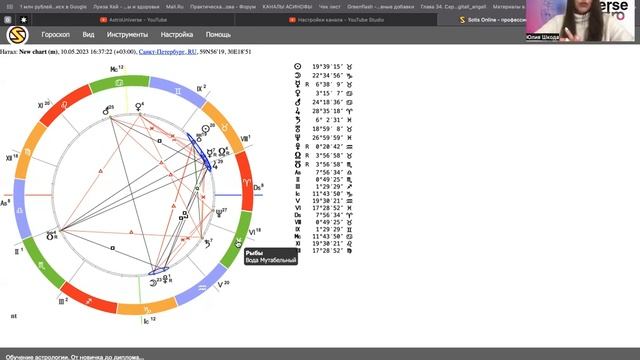Select the Sun glyph in the chart
The width and height of the screenshot is (640, 360).
(206, 129)
